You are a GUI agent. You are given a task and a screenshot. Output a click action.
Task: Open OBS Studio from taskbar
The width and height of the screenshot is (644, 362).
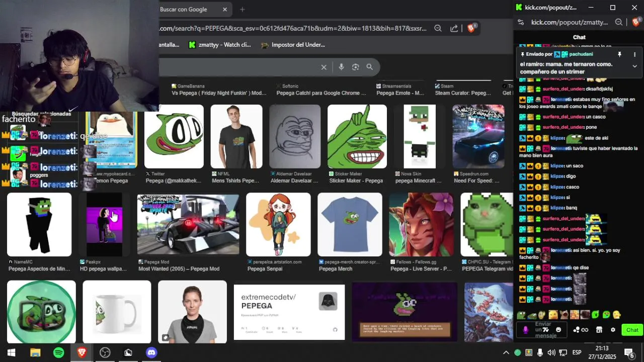point(105,352)
